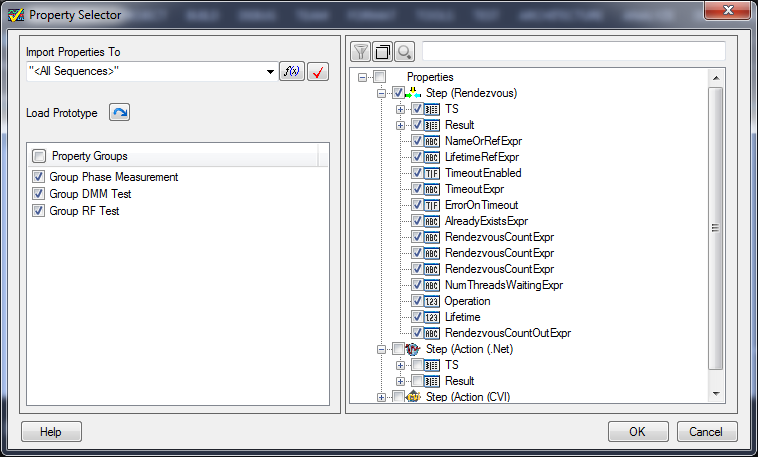Open the f(x) expression browser button
This screenshot has width=758, height=457.
coord(292,72)
